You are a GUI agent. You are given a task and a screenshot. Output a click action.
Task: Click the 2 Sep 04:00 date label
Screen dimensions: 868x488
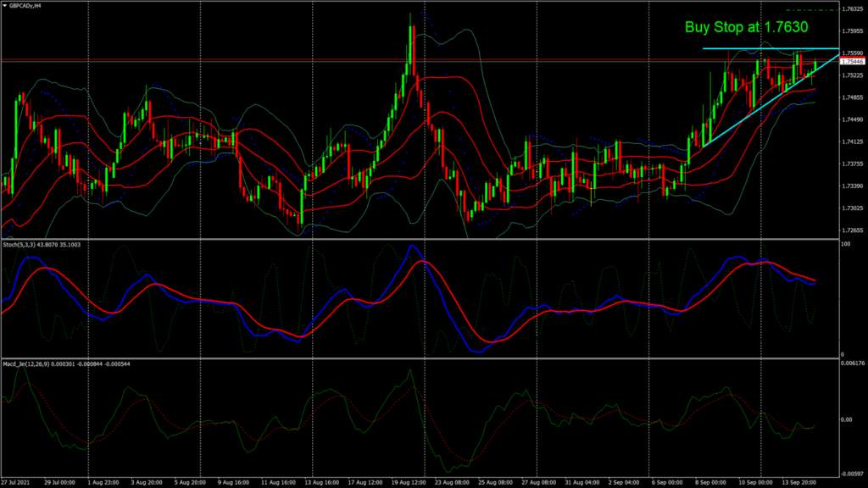[625, 482]
